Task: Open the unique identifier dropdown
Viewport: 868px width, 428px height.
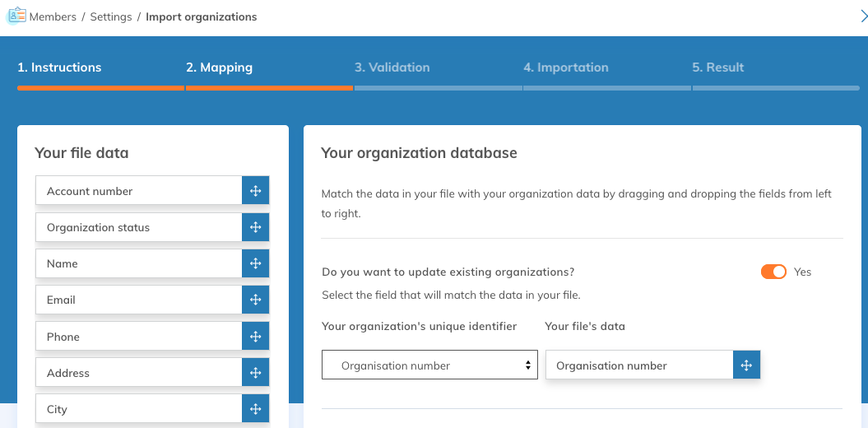Action: point(429,365)
